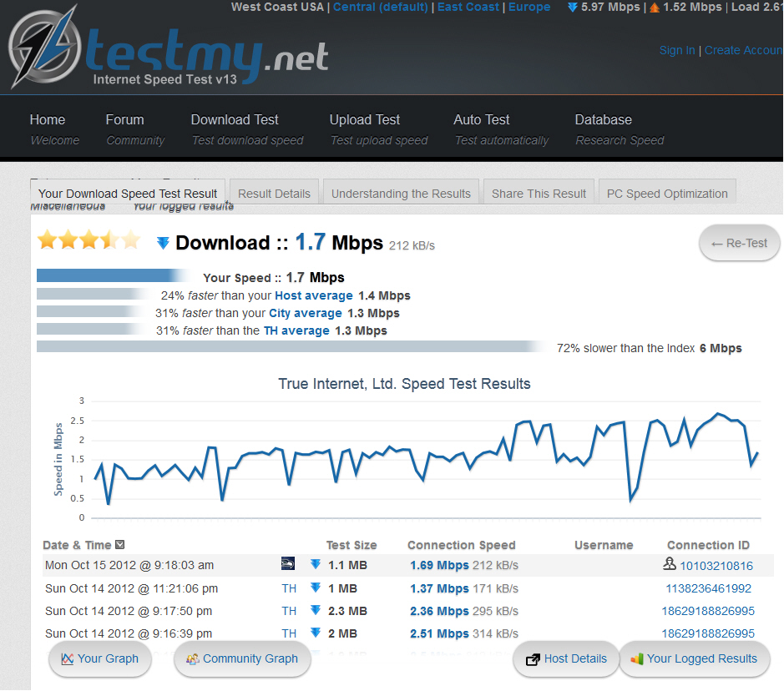Click the people icon in Community Graph button
This screenshot has height=691, width=784.
click(193, 659)
